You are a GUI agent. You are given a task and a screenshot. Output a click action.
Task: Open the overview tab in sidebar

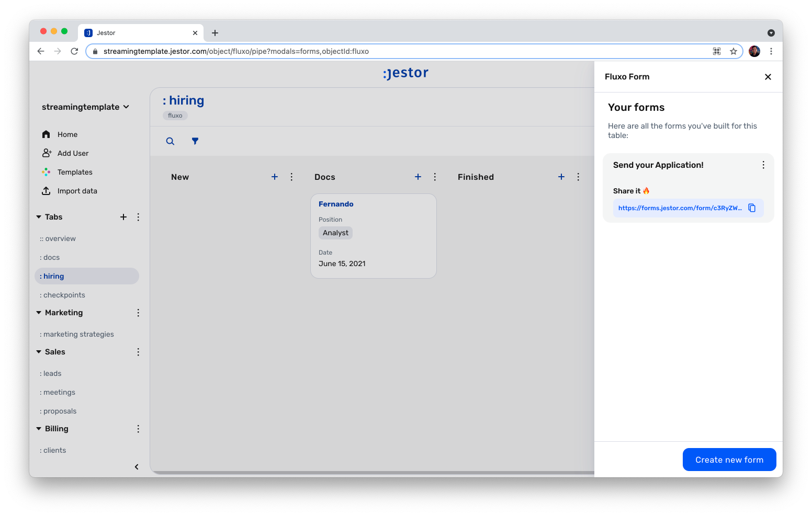[x=87, y=238]
